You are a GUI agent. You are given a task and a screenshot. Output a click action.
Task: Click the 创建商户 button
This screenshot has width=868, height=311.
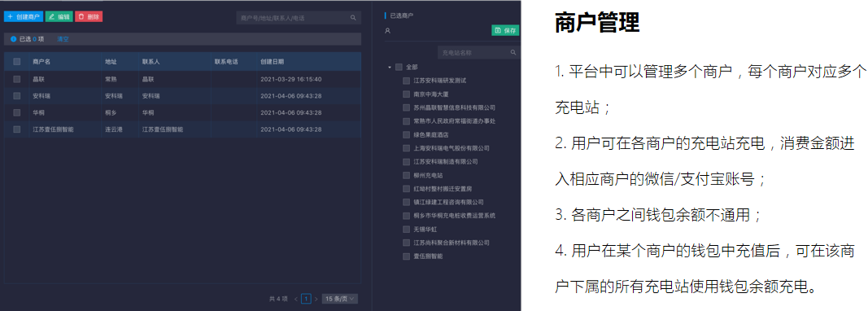point(24,16)
